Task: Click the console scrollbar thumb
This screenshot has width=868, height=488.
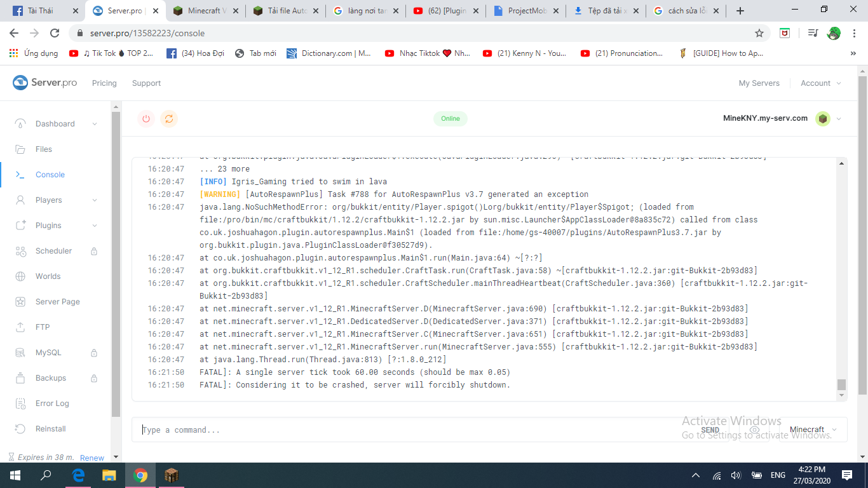Action: 841,384
